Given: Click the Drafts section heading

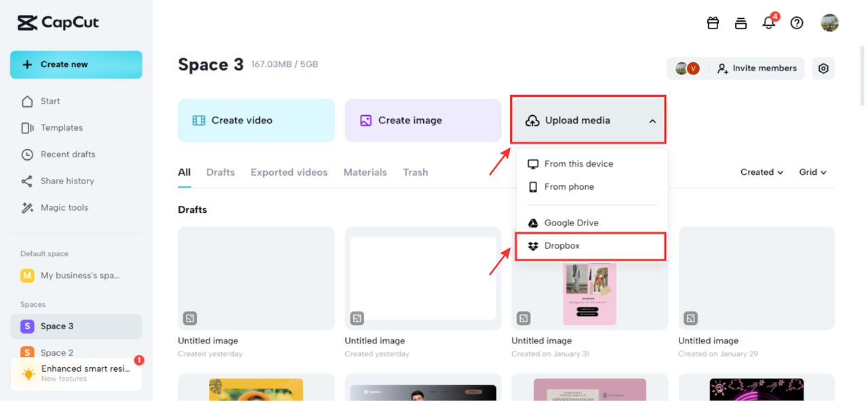Looking at the screenshot, I should tap(193, 210).
